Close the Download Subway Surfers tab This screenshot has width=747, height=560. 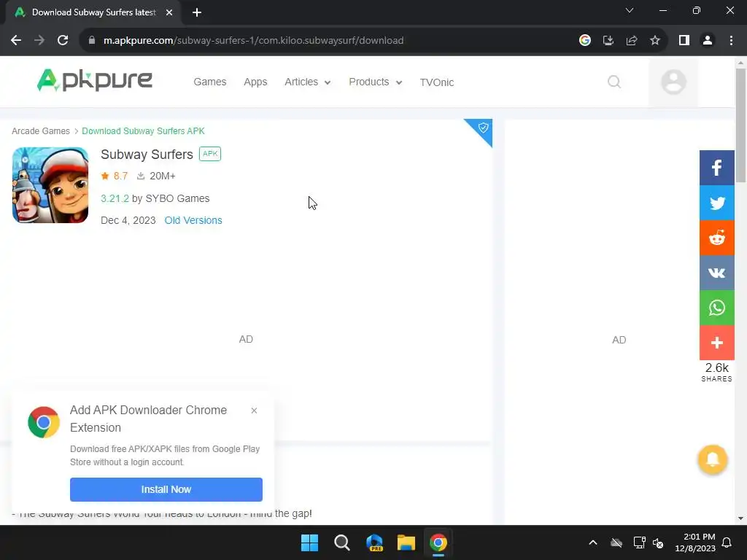click(169, 12)
